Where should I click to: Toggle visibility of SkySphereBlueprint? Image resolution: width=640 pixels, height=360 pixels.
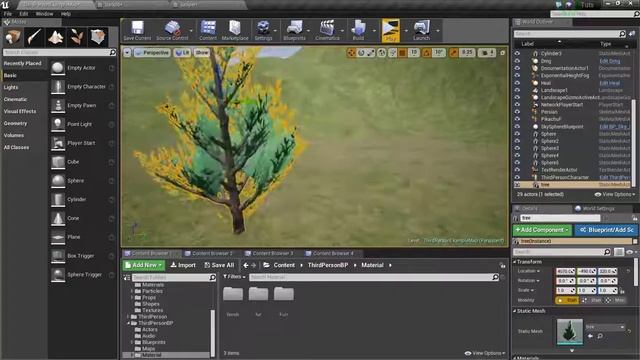tap(517, 126)
